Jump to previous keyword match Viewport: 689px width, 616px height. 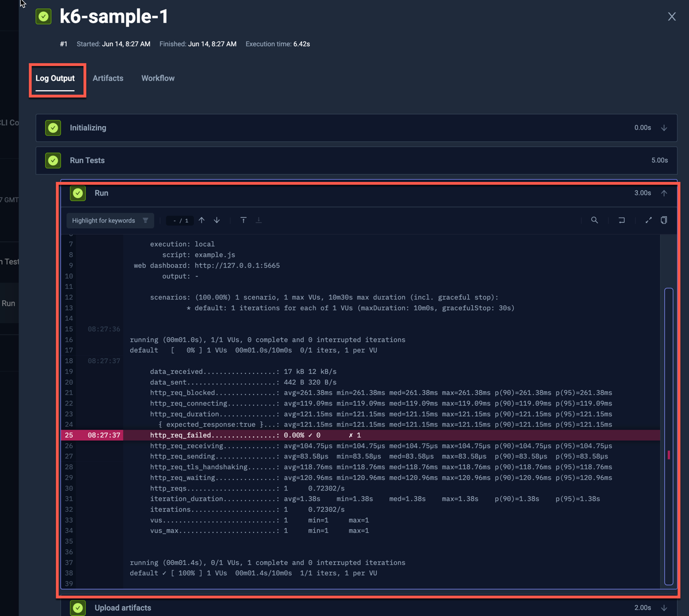click(x=201, y=220)
